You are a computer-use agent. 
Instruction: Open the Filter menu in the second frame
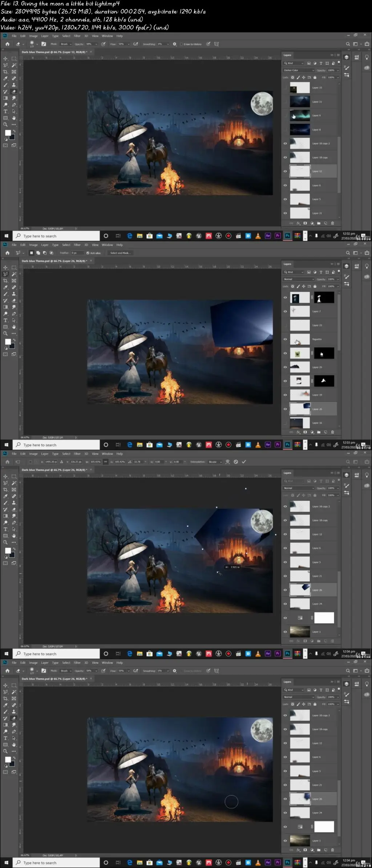[x=77, y=245]
